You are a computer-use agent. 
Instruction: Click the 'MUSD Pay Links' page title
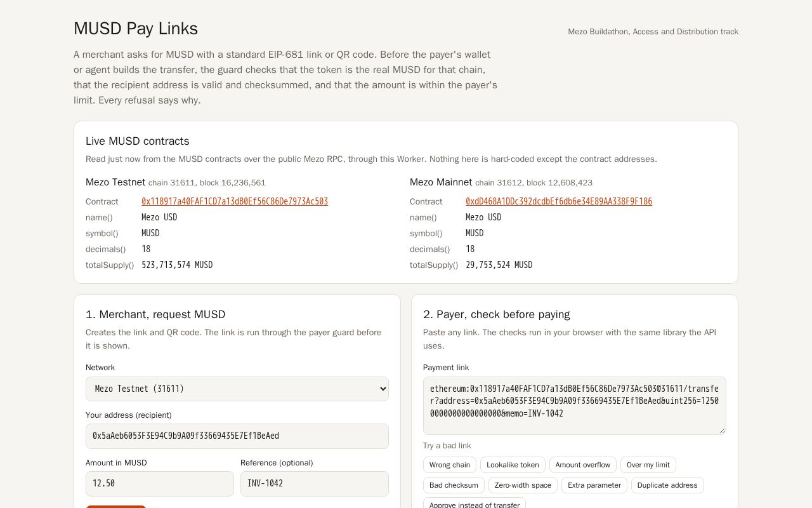[136, 29]
